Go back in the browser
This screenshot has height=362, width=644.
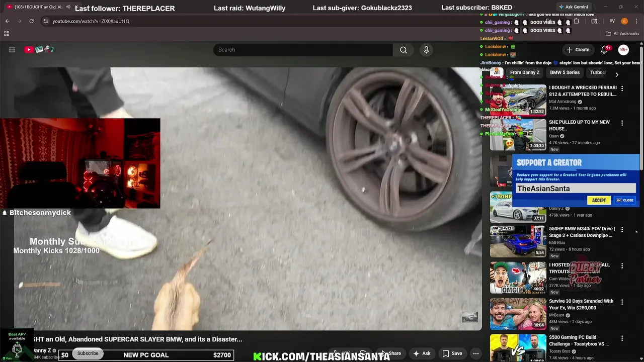pyautogui.click(x=7, y=21)
